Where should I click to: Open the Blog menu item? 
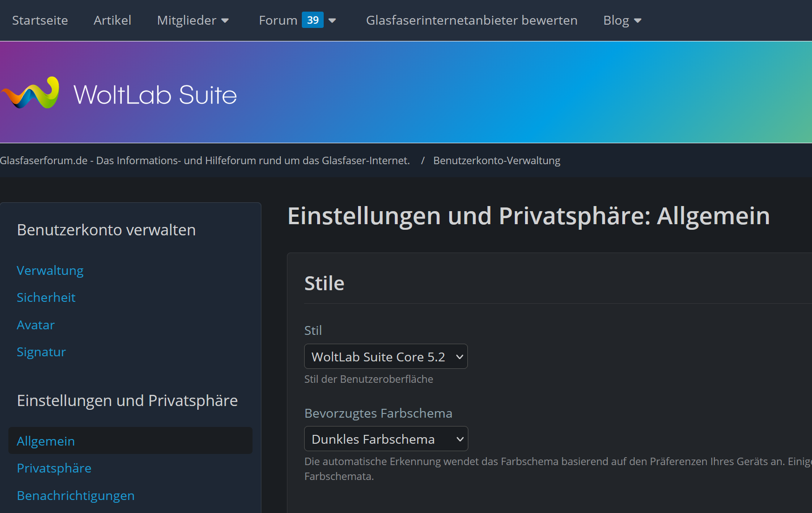click(x=616, y=20)
